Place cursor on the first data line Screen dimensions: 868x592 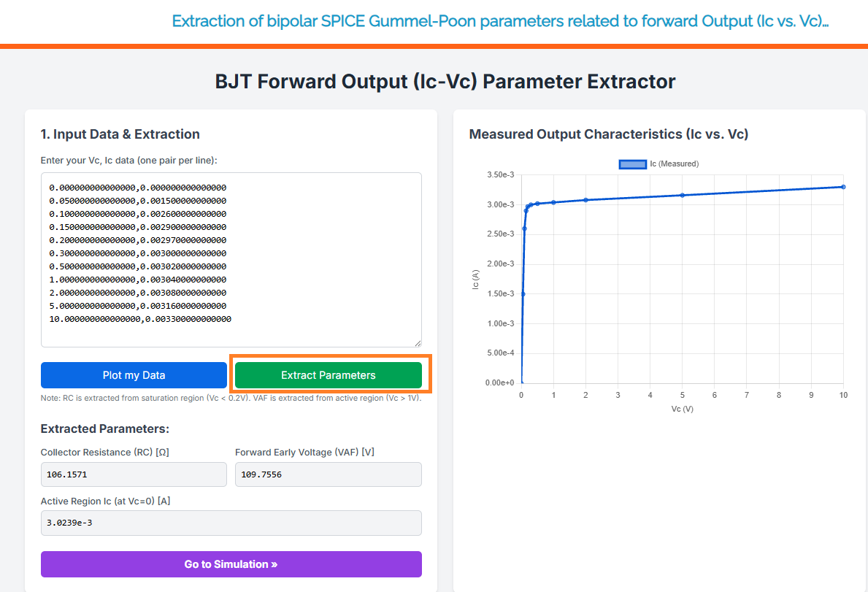point(138,188)
